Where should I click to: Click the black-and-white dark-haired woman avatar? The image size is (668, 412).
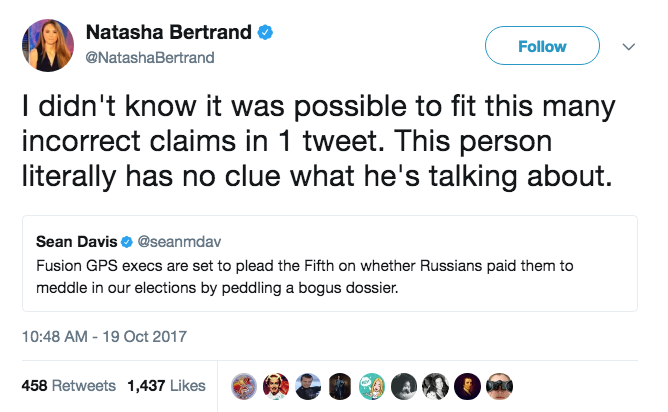coord(435,386)
